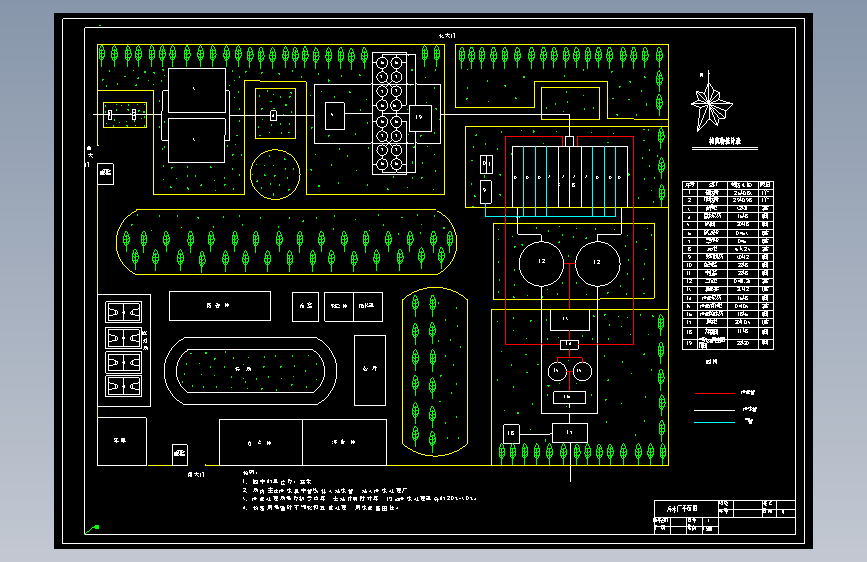
Task: Click the guard booth by the south gate
Action: [x=180, y=454]
